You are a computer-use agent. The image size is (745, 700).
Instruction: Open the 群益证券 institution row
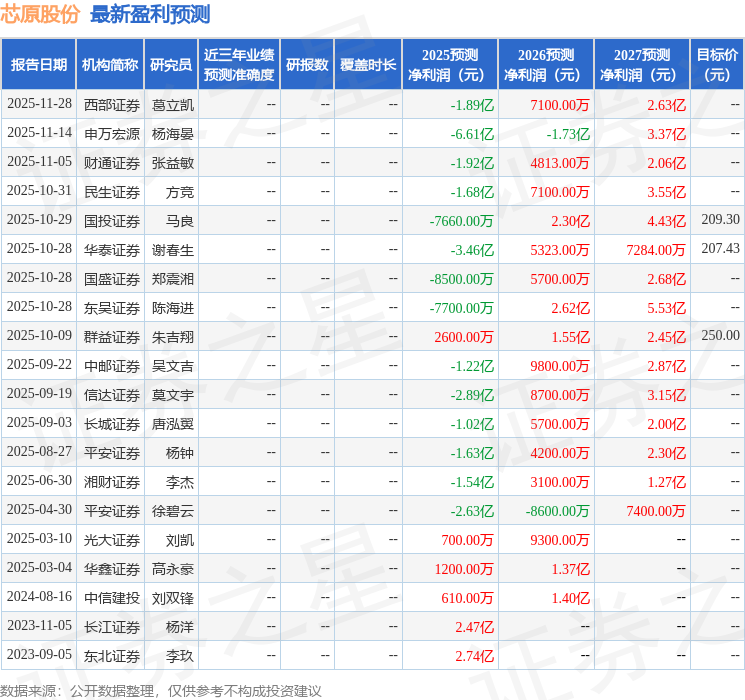[x=112, y=336]
